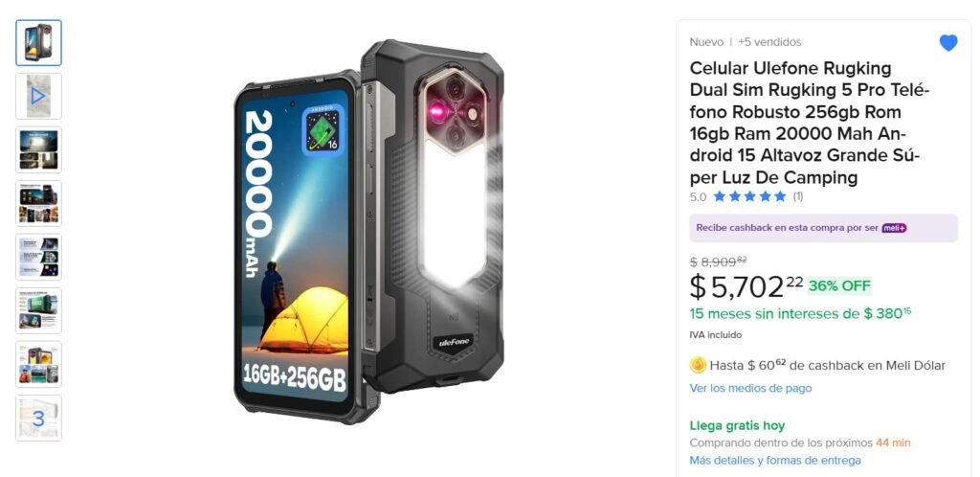The image size is (980, 477).
Task: Open Más detalles y formas de entrega
Action: pos(775,461)
